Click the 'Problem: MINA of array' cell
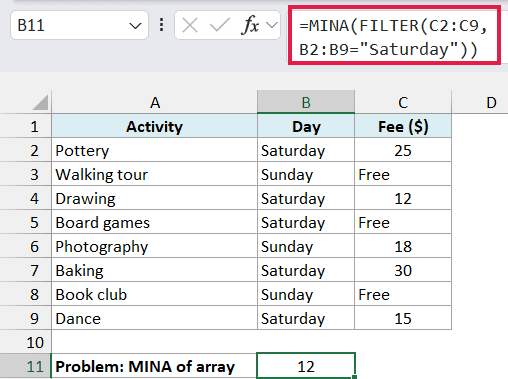This screenshot has width=508, height=379. point(155,366)
